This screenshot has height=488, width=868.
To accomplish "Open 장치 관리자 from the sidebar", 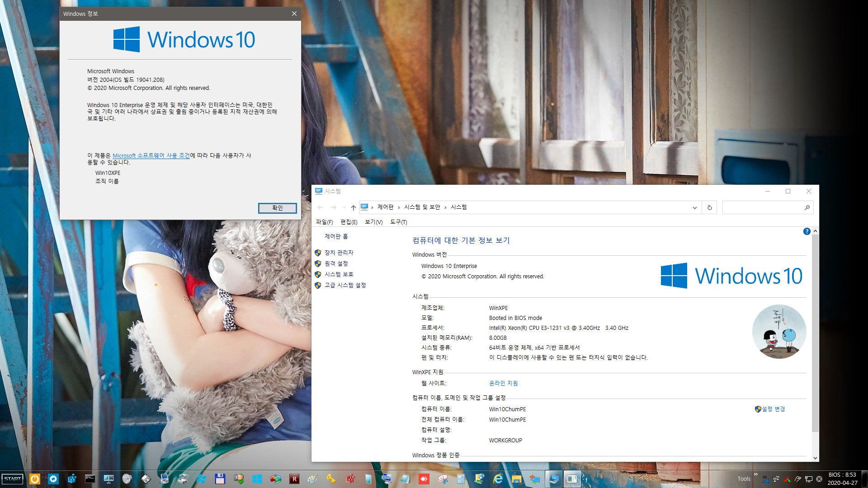I will point(339,253).
